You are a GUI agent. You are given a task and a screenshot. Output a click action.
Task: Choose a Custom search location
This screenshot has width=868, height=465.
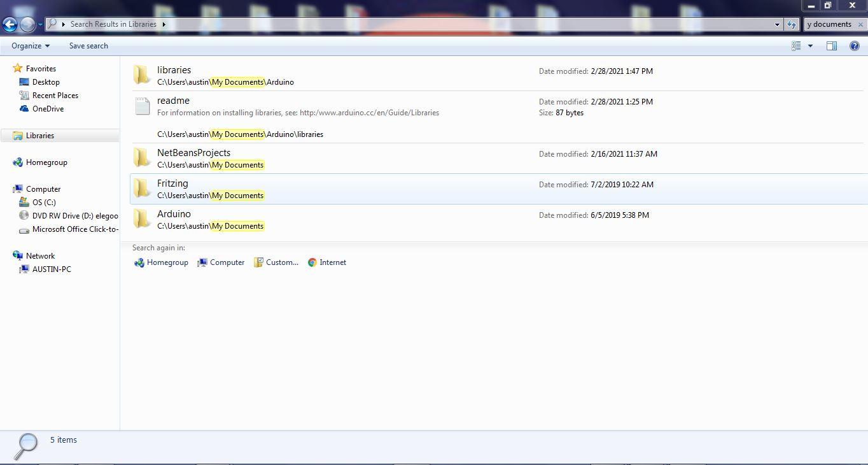[276, 262]
